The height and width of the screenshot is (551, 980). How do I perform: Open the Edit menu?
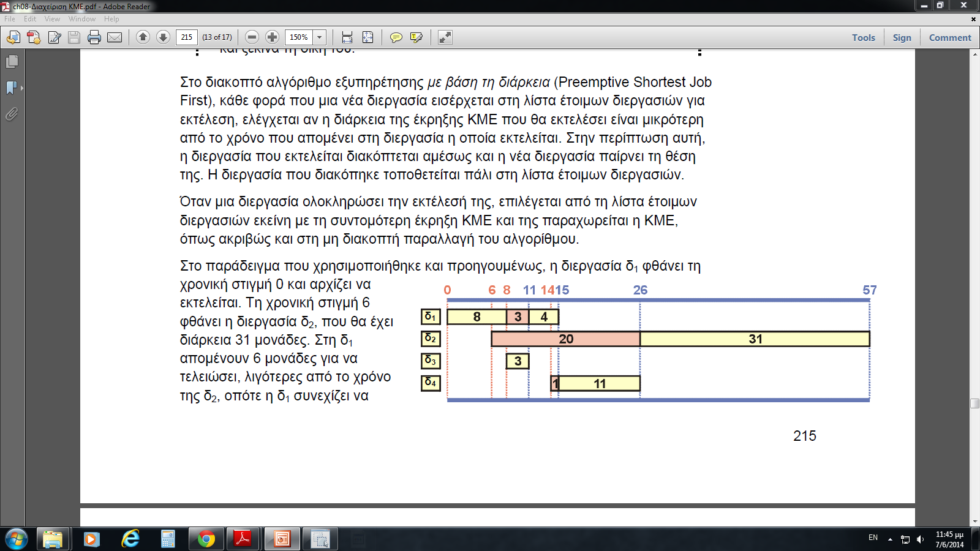click(30, 19)
